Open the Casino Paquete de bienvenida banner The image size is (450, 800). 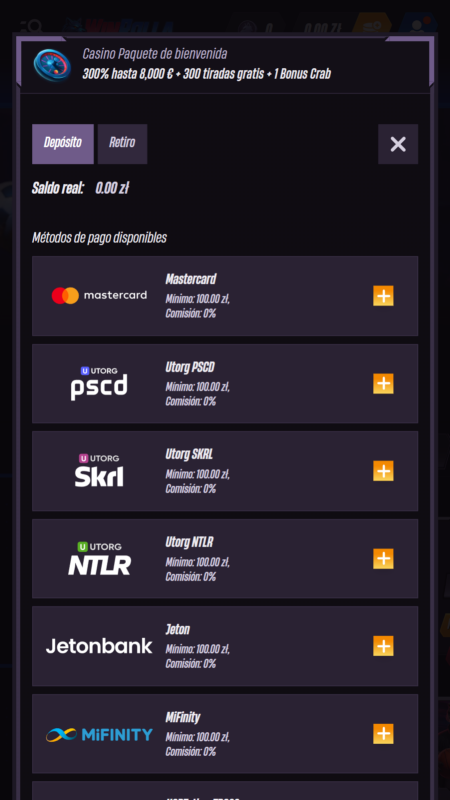[x=226, y=64]
